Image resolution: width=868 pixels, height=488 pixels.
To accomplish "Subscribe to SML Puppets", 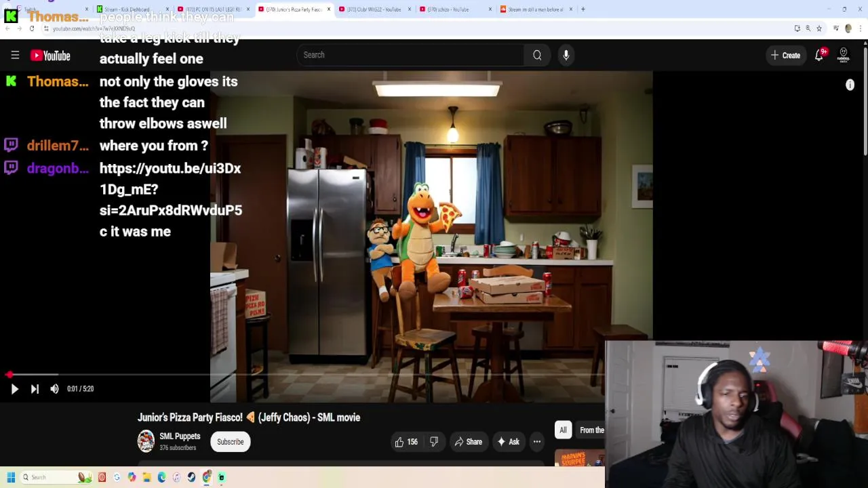I will click(x=230, y=442).
